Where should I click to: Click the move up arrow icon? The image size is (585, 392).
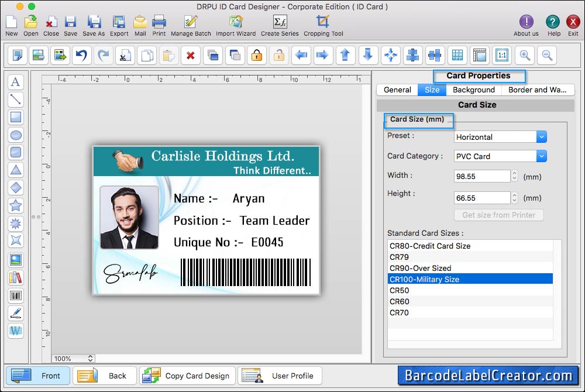(x=345, y=56)
